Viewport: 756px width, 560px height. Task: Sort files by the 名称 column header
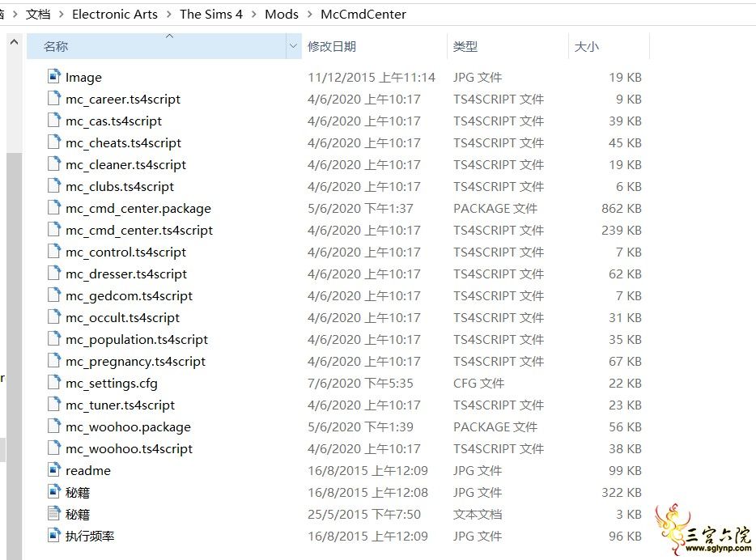(x=157, y=46)
